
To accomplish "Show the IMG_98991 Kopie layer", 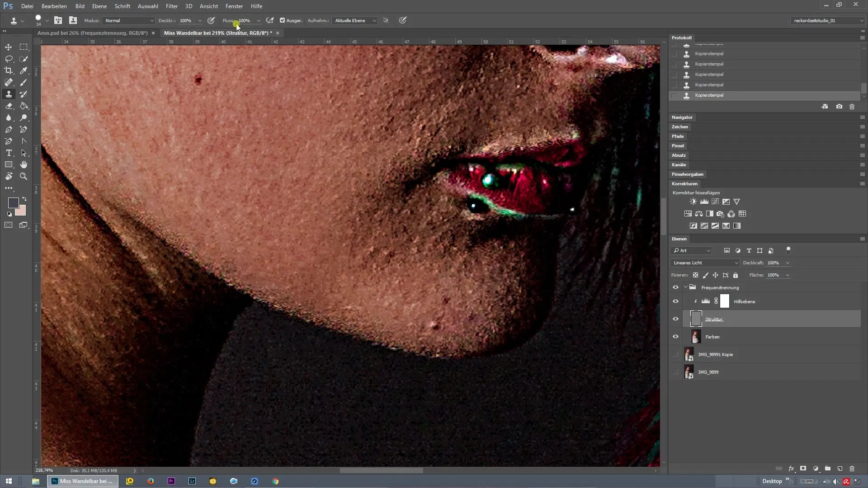I will click(x=675, y=354).
